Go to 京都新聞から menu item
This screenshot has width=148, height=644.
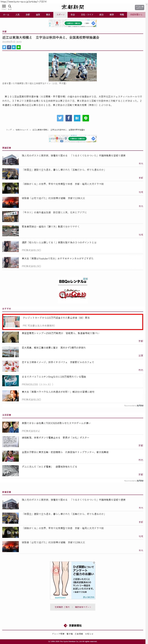[136, 15]
